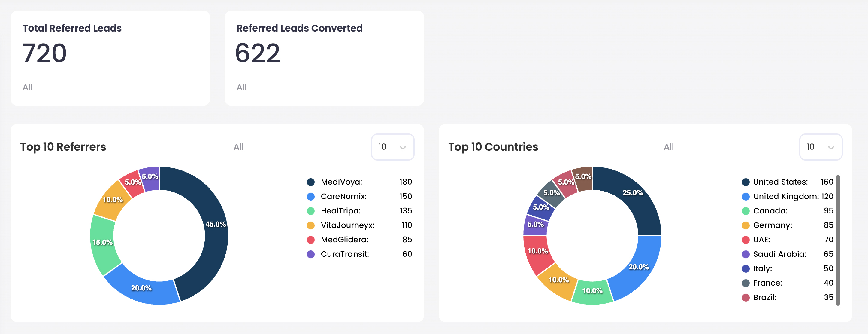This screenshot has height=334, width=868.
Task: Click the MedGlidera legend entry
Action: coord(344,240)
